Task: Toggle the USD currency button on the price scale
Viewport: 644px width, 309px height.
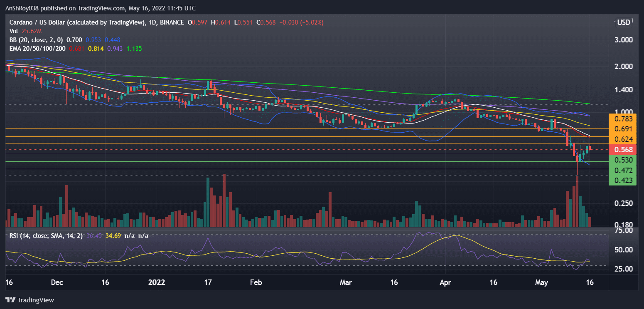Action: (623, 22)
